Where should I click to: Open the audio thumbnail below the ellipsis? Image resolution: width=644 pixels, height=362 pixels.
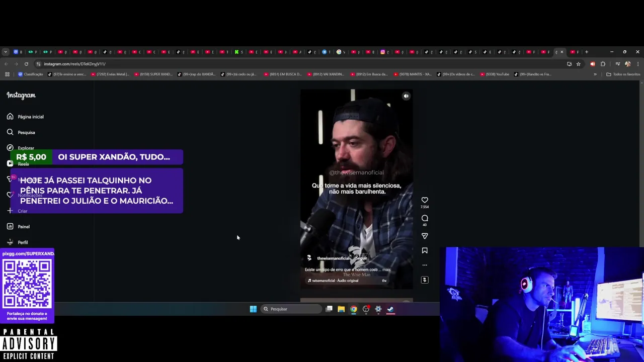click(x=425, y=280)
